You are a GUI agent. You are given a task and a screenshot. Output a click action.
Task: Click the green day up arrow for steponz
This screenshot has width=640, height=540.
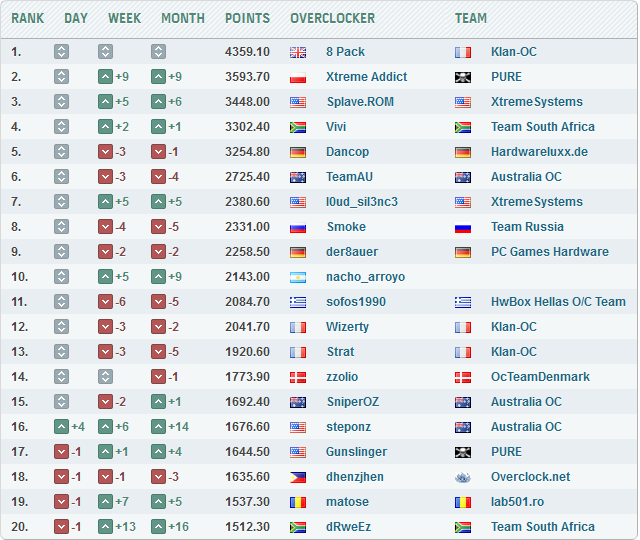coord(61,427)
